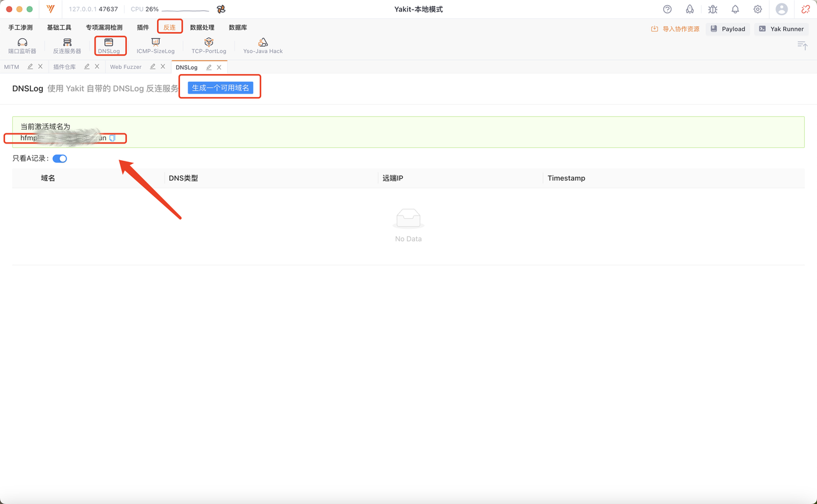This screenshot has height=504, width=817.
Task: Rename the 插件仓库 tab via pencil
Action: [87, 67]
